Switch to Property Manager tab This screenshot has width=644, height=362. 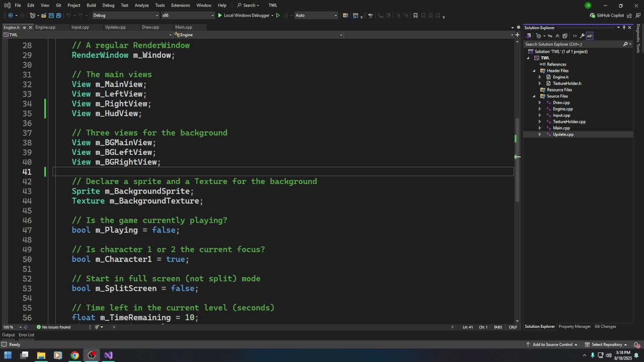(575, 327)
